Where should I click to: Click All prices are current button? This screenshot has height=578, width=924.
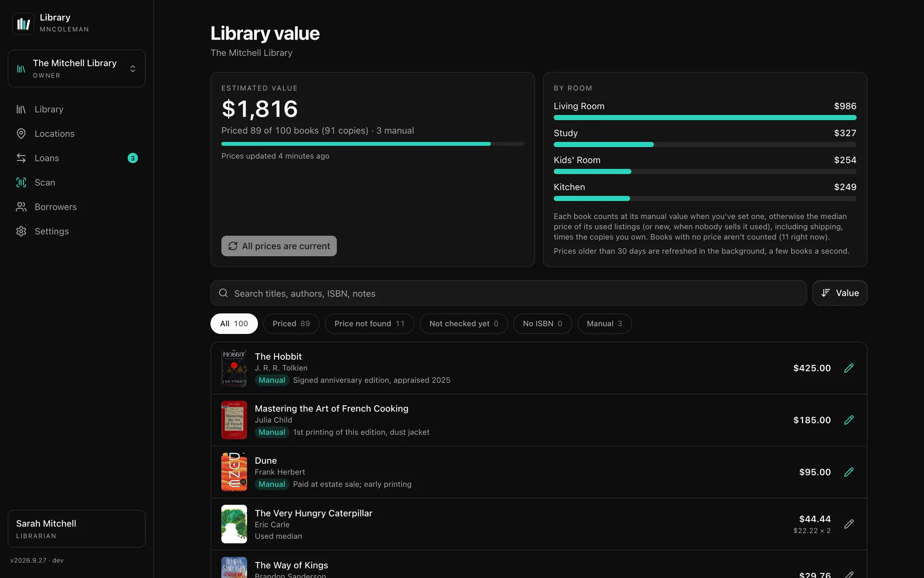279,246
